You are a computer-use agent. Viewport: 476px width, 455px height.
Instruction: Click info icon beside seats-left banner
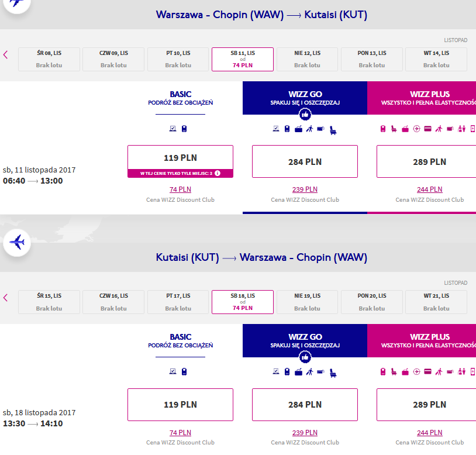click(218, 173)
